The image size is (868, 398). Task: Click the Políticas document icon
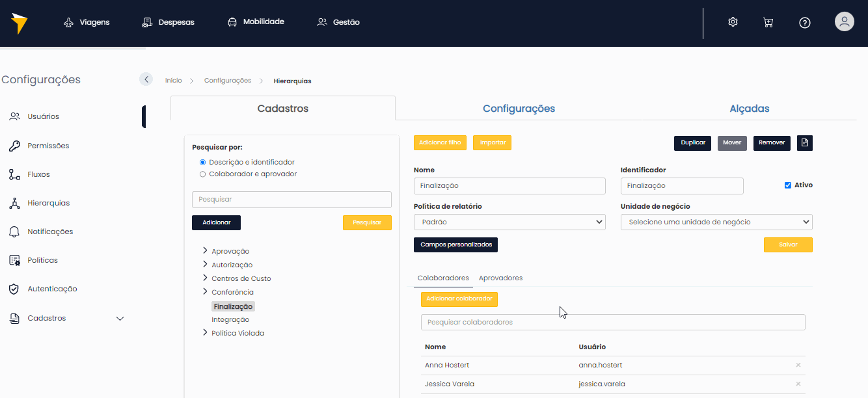tap(14, 260)
